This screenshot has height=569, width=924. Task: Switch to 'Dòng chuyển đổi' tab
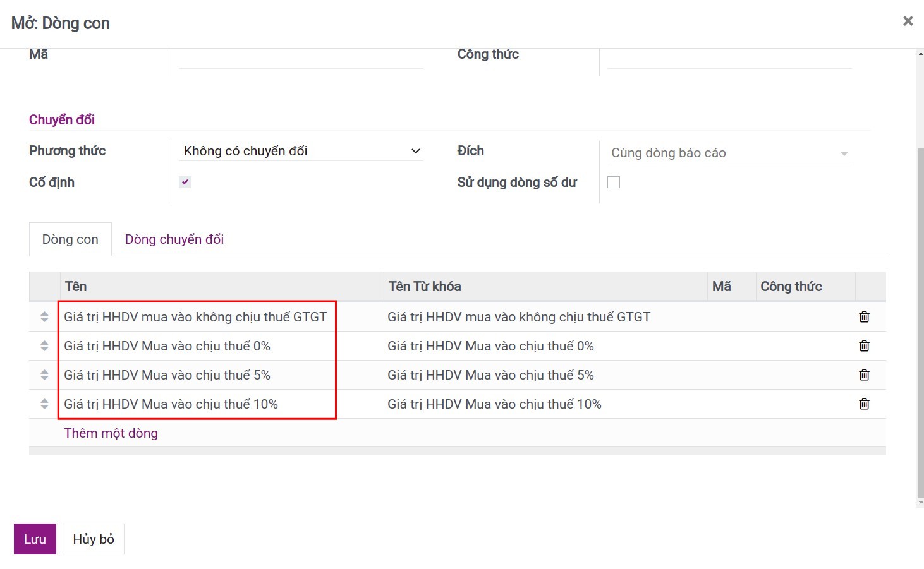coord(174,239)
